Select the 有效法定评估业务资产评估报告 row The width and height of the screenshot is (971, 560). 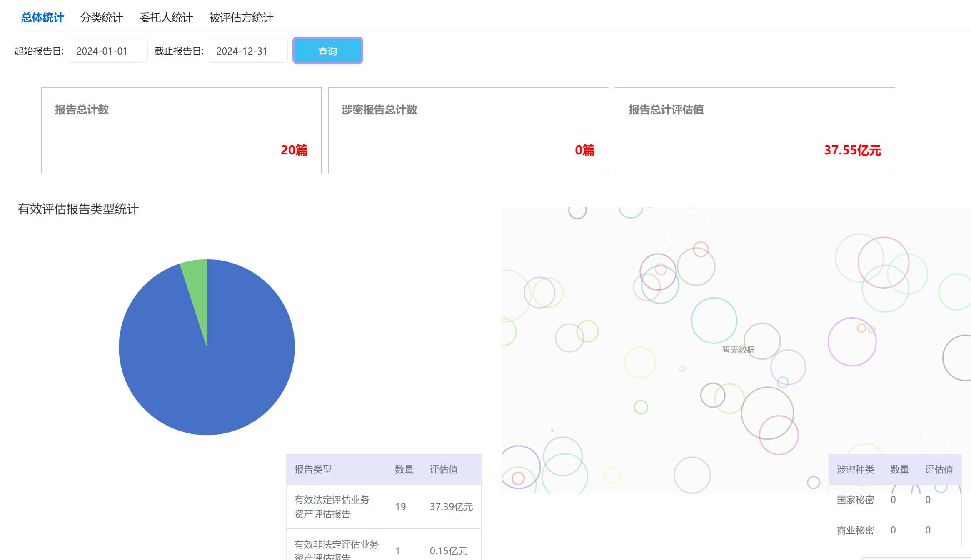(x=383, y=506)
